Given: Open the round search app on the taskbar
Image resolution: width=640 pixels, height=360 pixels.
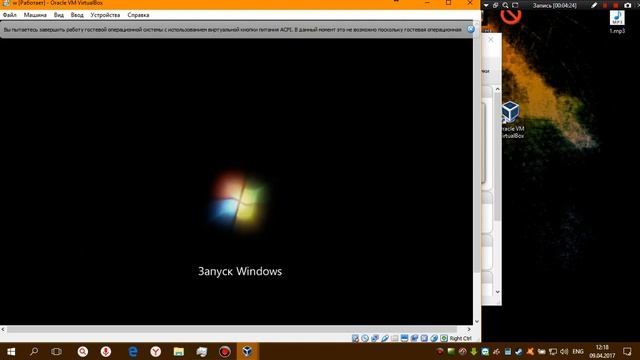Looking at the screenshot, I should pyautogui.click(x=83, y=351).
